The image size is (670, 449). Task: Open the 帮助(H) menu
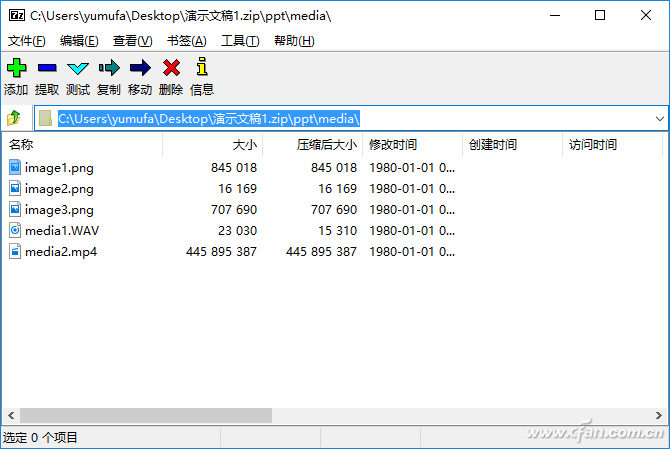click(x=294, y=41)
